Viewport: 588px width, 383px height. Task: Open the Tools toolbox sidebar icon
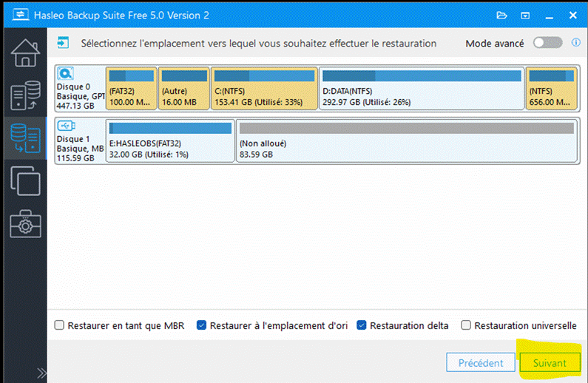(x=25, y=224)
